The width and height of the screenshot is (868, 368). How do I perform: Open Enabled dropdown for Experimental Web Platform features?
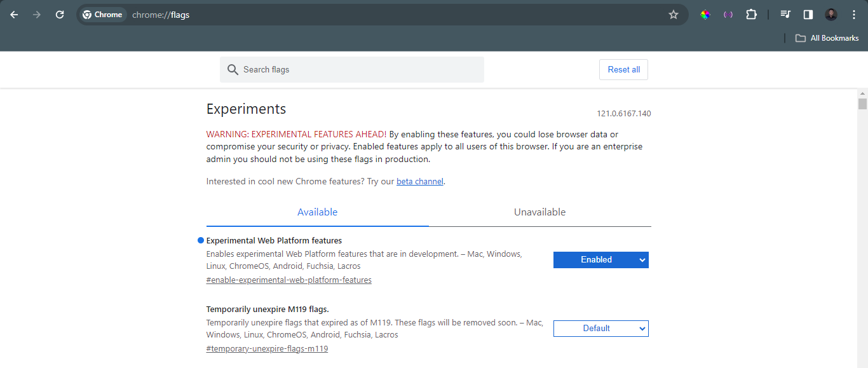(601, 260)
